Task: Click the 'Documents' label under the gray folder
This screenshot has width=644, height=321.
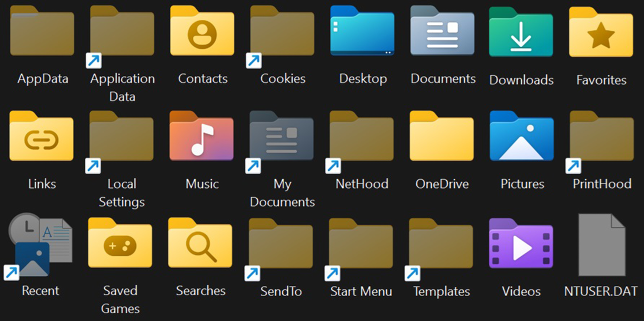Action: [x=443, y=79]
